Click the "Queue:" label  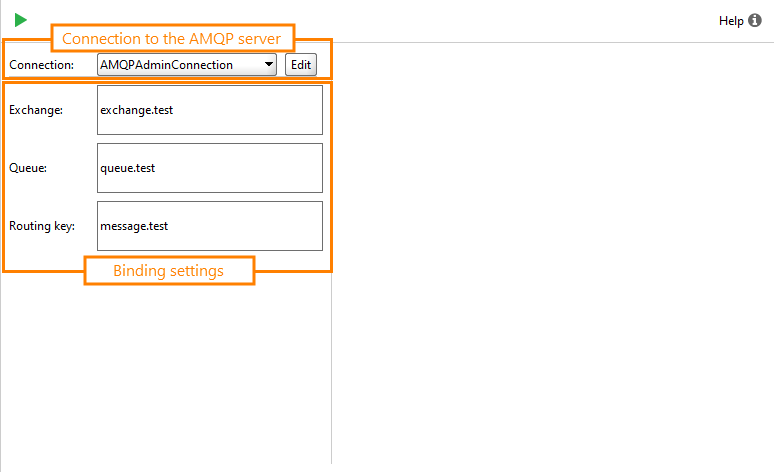coord(28,168)
